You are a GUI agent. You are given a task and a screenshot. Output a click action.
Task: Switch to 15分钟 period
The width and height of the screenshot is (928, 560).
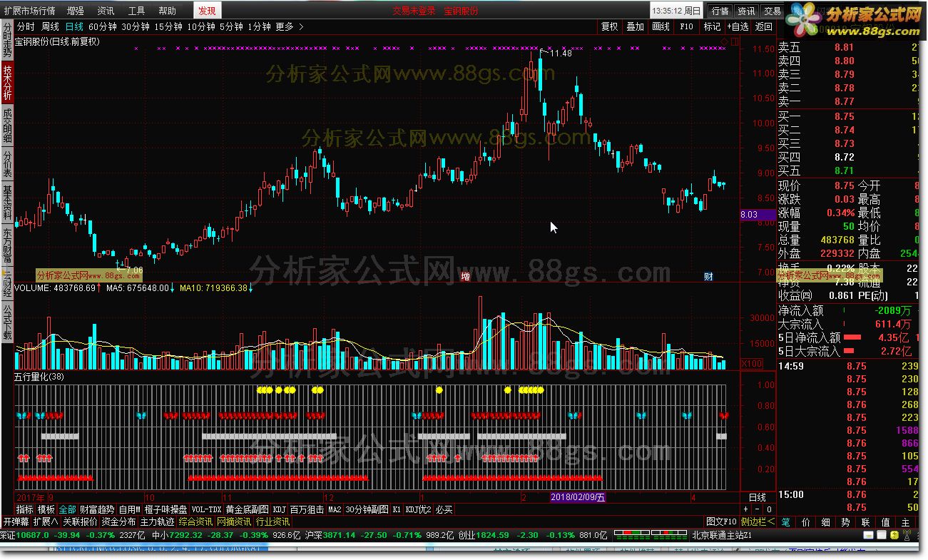[x=168, y=26]
